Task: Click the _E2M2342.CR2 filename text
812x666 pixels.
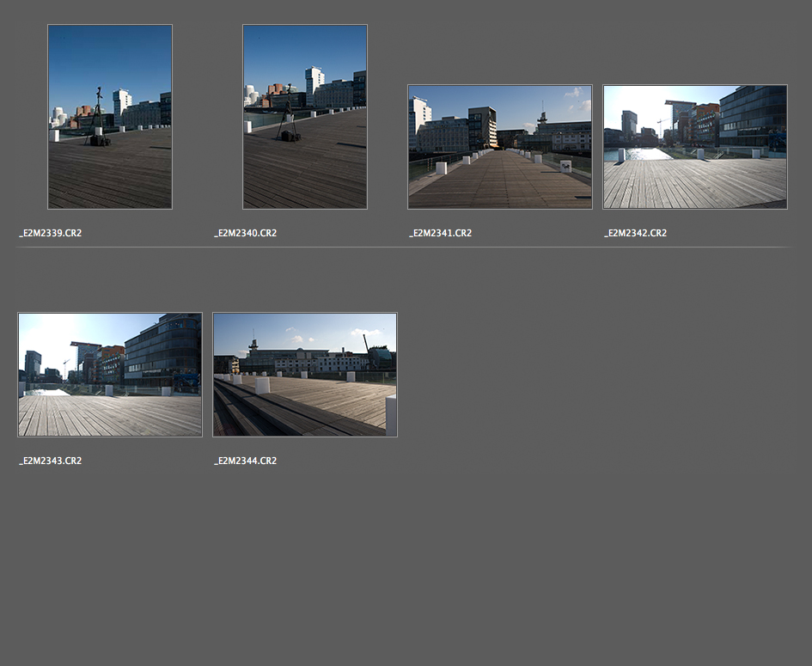Action: [x=636, y=233]
